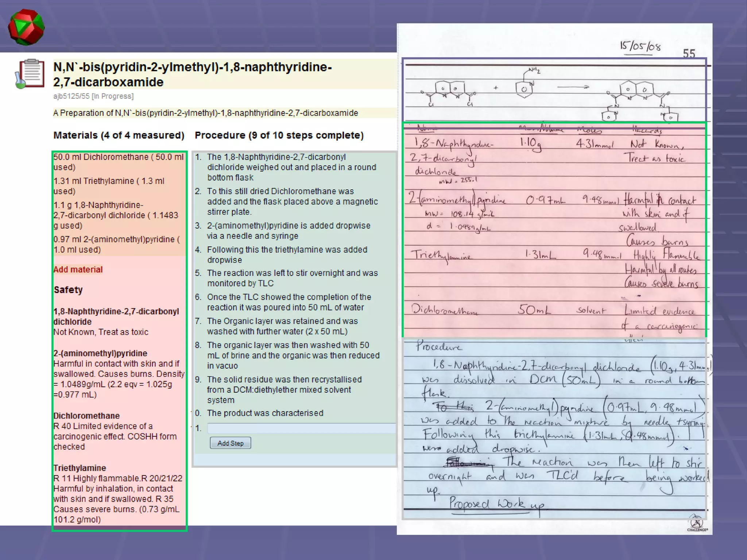Click the handwritten Proposed Work up heading
The height and width of the screenshot is (560, 747).
tap(496, 504)
